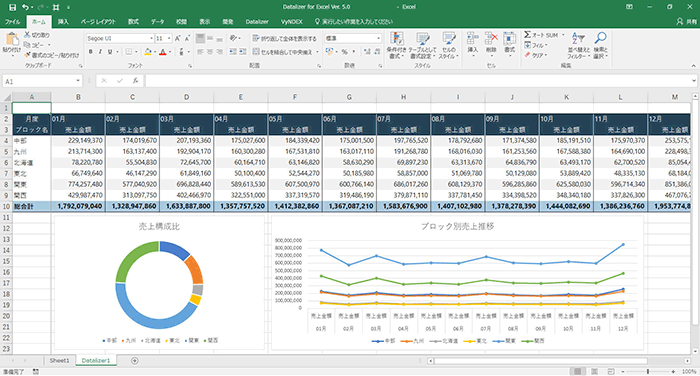Open the cell Format (書式) menu

(509, 43)
